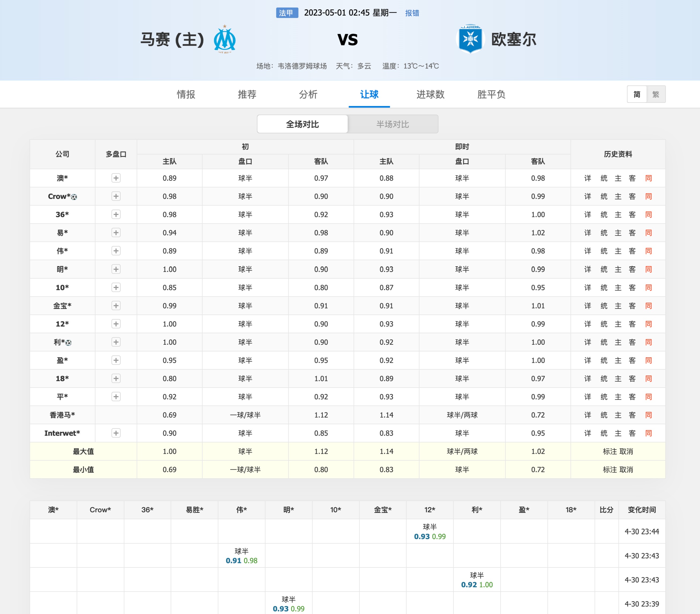700x614 pixels.
Task: Expand multi-handicap for Crow* row
Action: [116, 196]
